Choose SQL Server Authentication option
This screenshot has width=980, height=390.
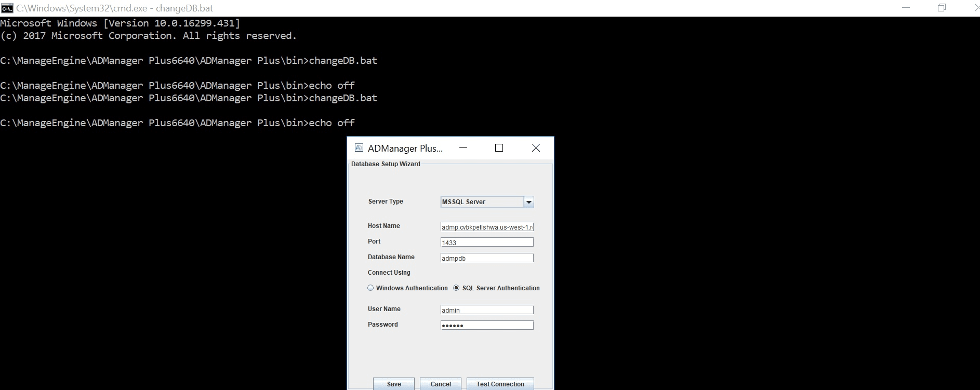456,288
